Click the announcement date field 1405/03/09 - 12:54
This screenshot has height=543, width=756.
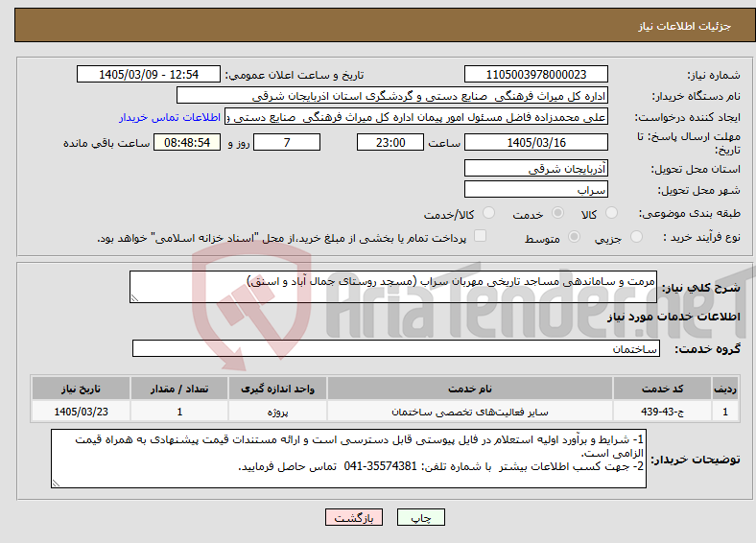tap(149, 74)
